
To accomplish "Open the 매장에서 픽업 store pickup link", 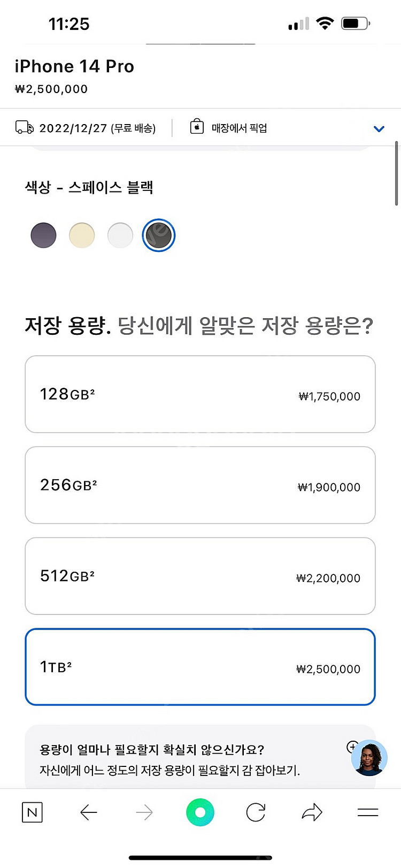I will (239, 128).
